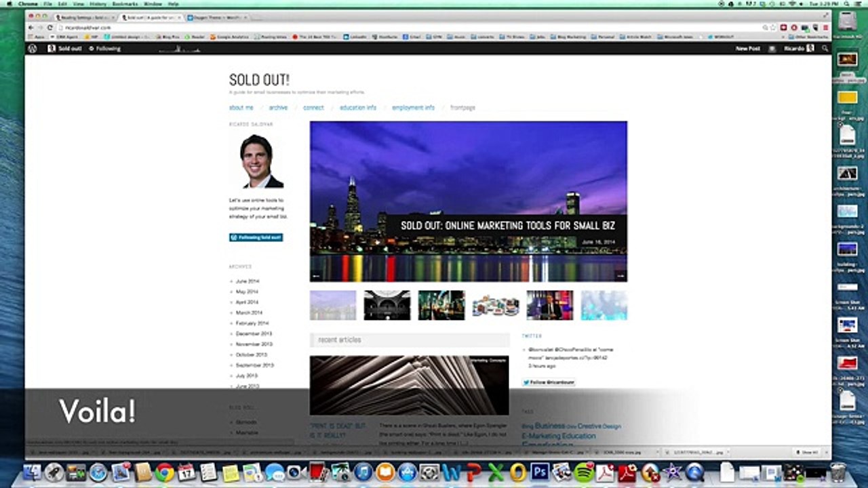Open the archive nav link
The width and height of the screenshot is (868, 488).
point(278,108)
